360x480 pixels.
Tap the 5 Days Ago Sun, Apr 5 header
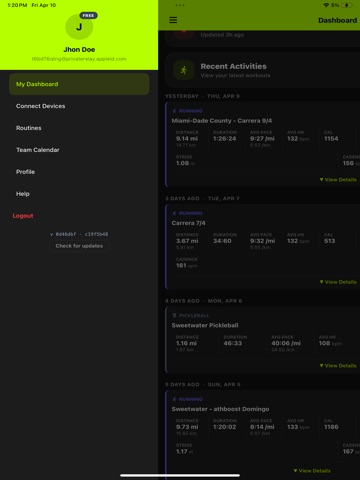coord(203,385)
